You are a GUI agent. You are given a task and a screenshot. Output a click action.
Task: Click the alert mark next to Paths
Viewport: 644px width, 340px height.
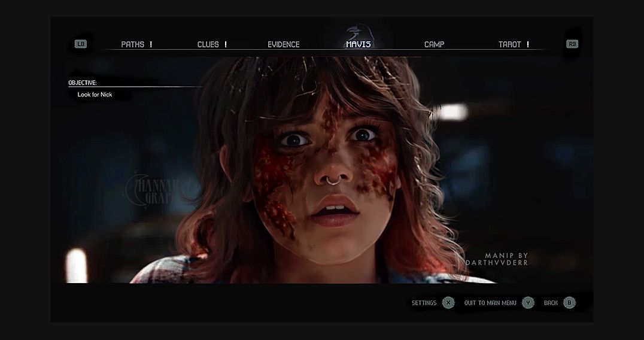click(151, 44)
